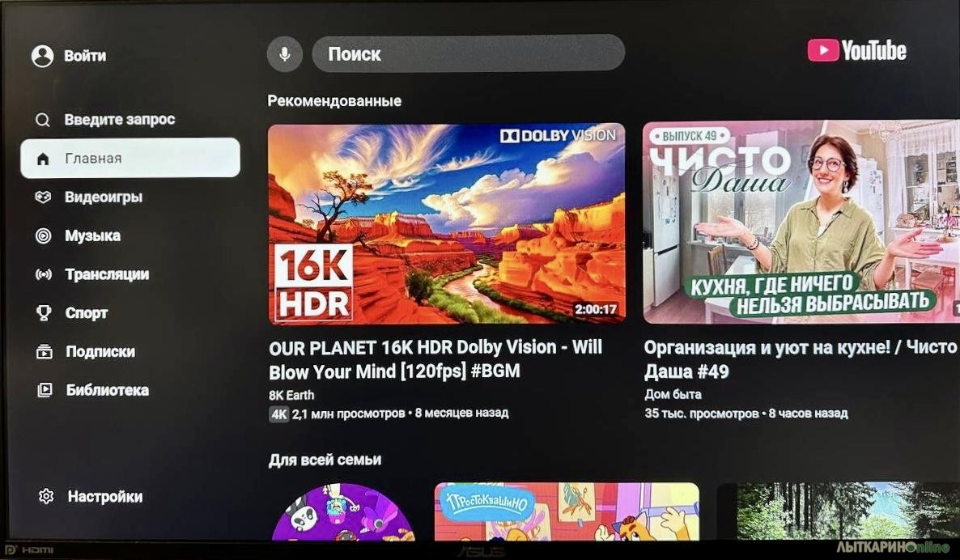Sign in via the Войти label
Viewport: 960px width, 560px height.
(x=85, y=56)
